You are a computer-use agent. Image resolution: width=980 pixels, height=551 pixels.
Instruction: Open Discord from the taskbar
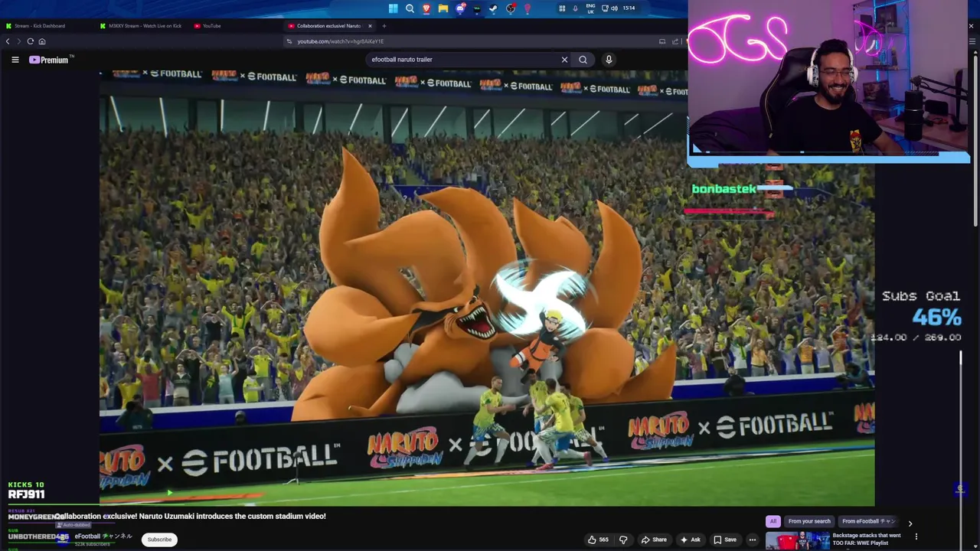click(460, 8)
